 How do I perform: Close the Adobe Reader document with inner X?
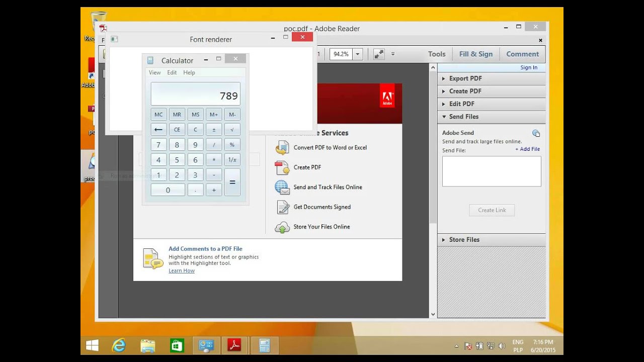(x=541, y=40)
